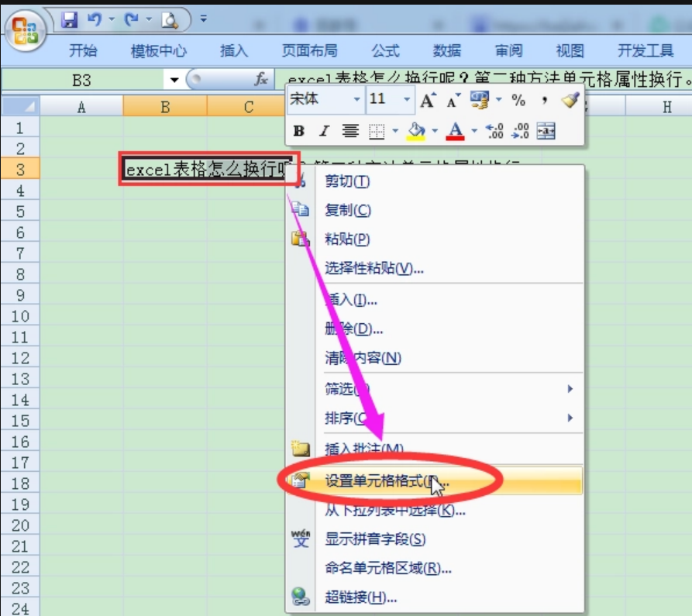Open the 宋体 font name dropdown
Screen dimensions: 692x616
click(x=356, y=100)
